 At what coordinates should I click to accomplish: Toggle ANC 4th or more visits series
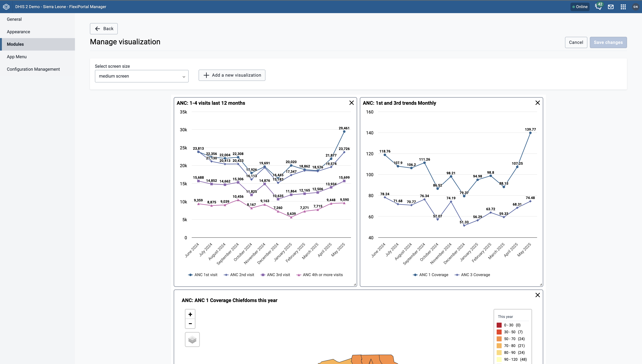(x=319, y=275)
